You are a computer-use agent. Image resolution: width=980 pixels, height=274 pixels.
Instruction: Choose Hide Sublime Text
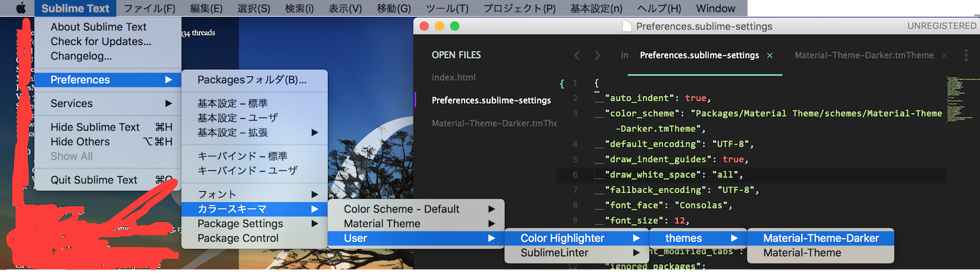(108, 127)
